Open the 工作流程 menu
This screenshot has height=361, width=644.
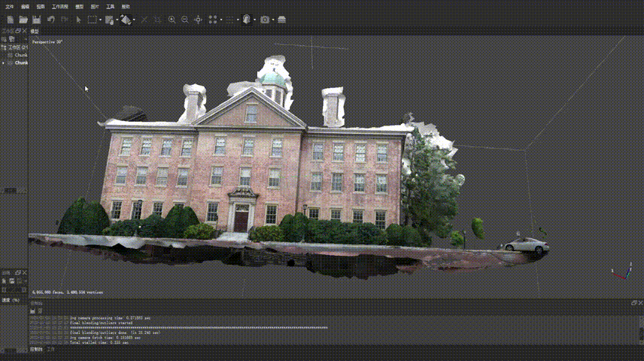(x=59, y=6)
